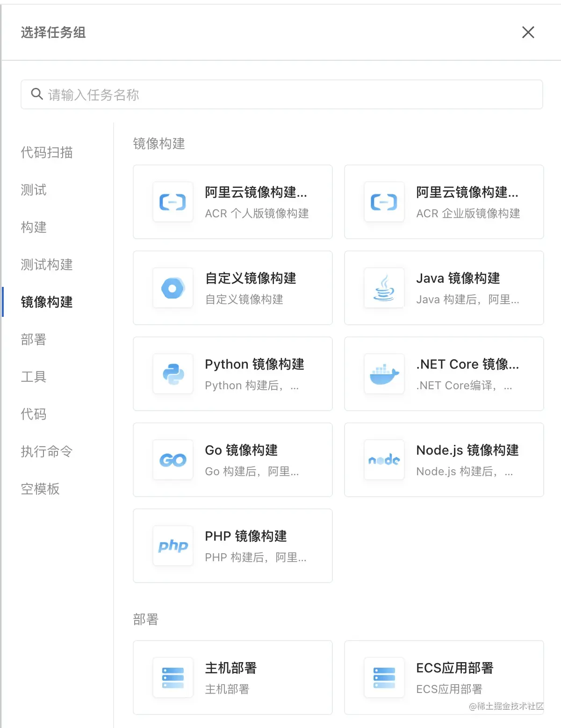Image resolution: width=561 pixels, height=728 pixels.
Task: Choose Python 镜像构建 title
Action: [x=255, y=364]
